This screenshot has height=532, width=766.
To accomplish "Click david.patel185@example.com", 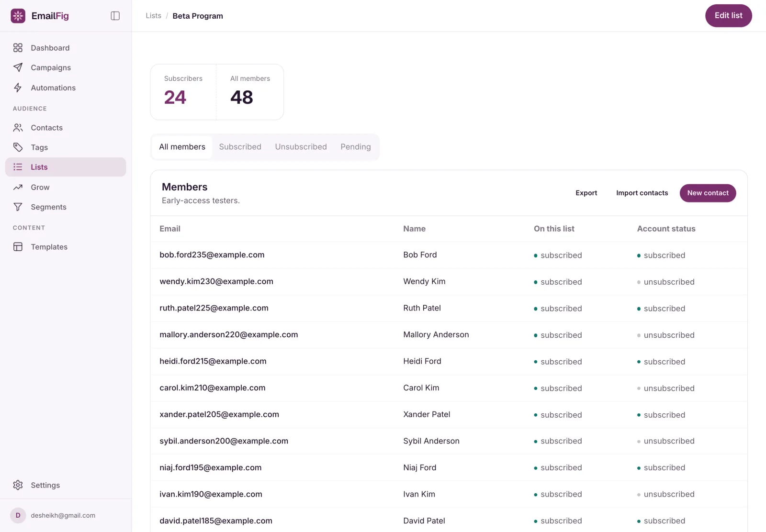I will click(215, 521).
